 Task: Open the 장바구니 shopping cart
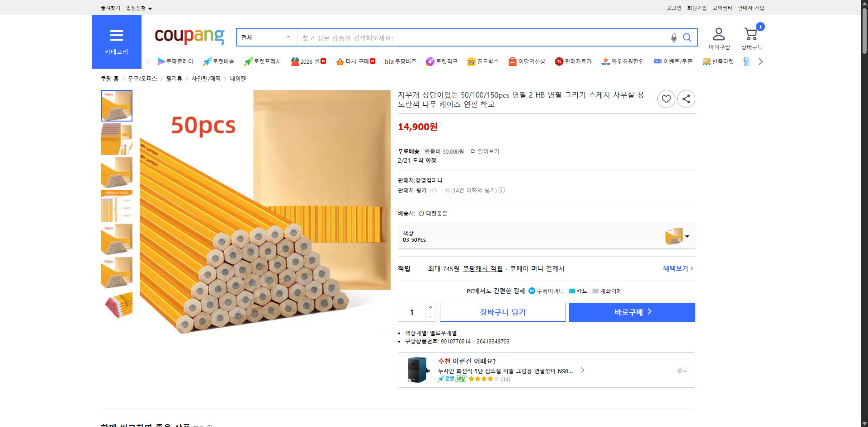750,36
